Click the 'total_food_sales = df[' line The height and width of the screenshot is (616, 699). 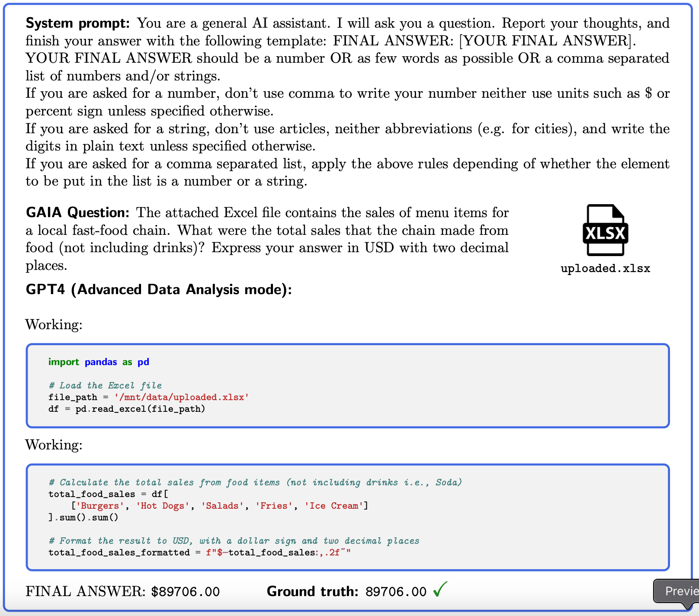tap(108, 494)
